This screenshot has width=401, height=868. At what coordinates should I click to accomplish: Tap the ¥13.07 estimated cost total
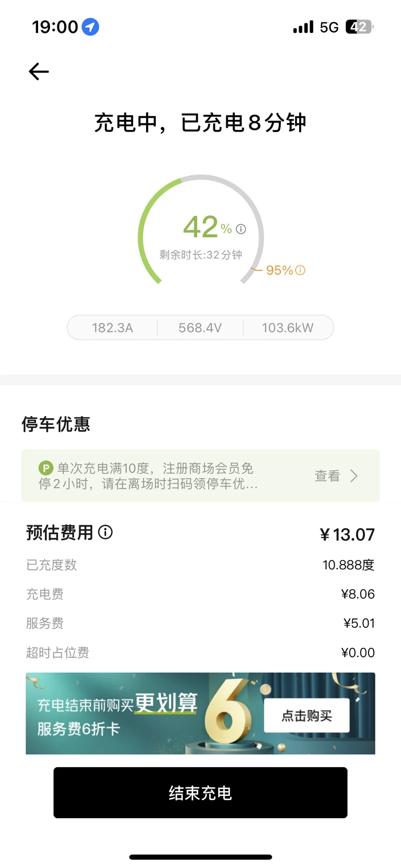347,535
